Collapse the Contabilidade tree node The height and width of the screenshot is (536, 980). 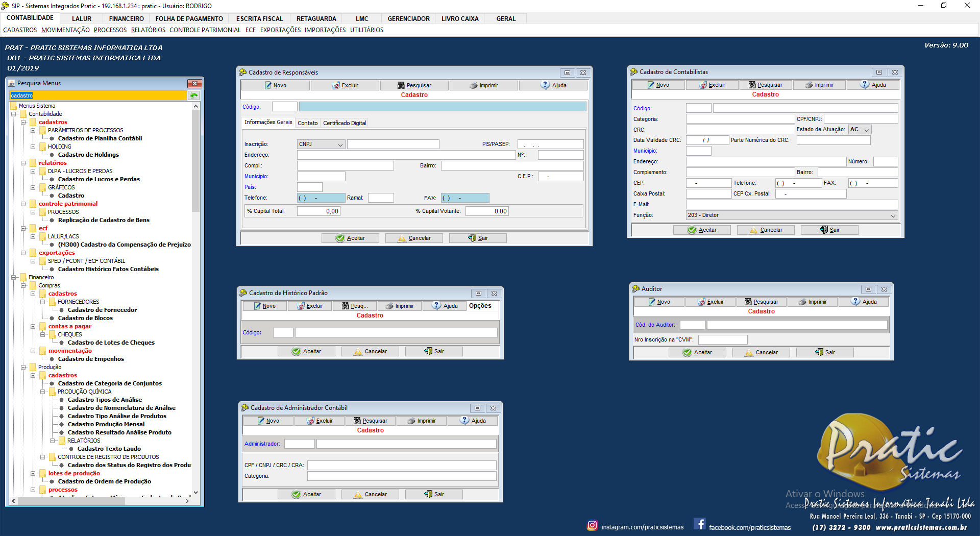(x=14, y=114)
